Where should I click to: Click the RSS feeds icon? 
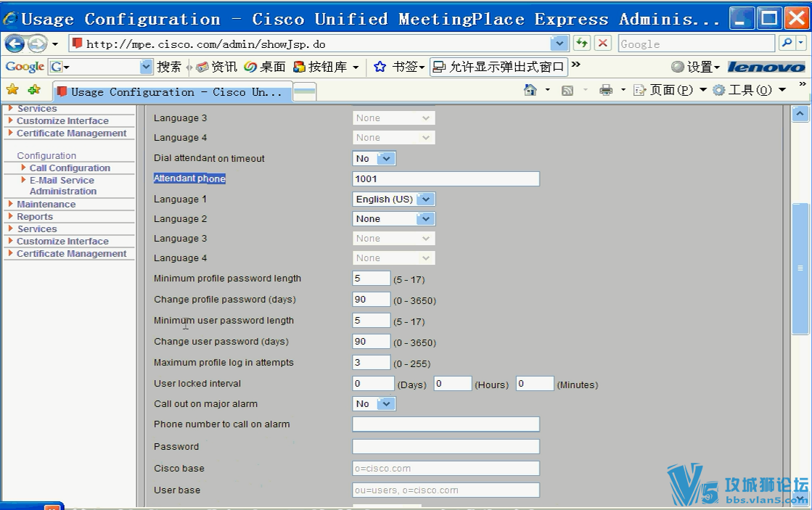567,91
